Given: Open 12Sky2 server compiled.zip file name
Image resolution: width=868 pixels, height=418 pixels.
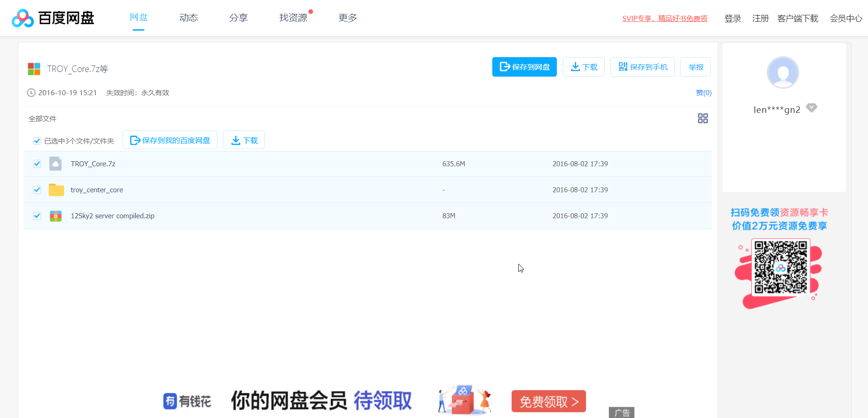Looking at the screenshot, I should (x=112, y=216).
